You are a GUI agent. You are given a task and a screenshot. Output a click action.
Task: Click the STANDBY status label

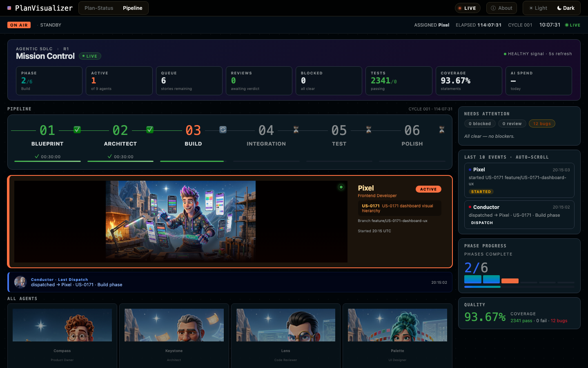(51, 25)
